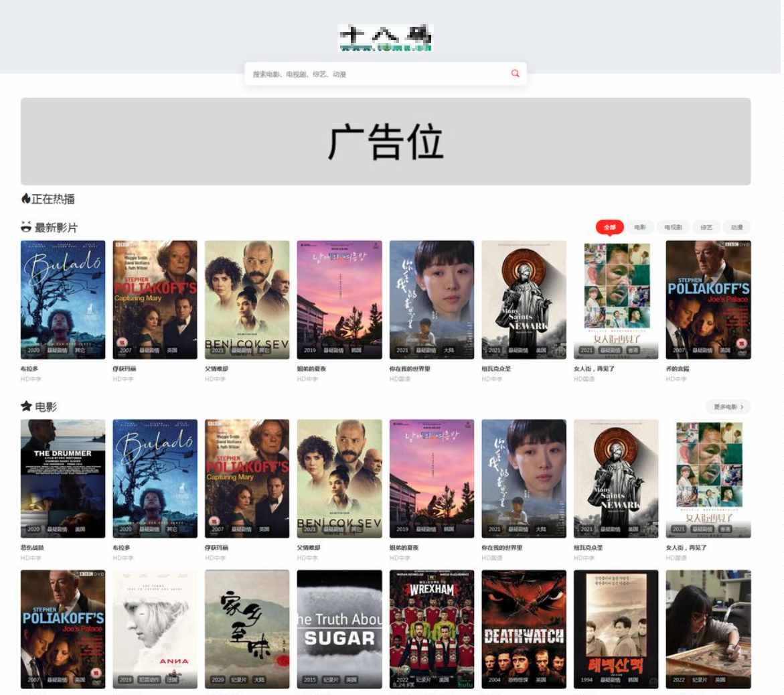This screenshot has height=695, width=784.
Task: Click 父情难却 title under 最新影片
Action: click(x=216, y=368)
